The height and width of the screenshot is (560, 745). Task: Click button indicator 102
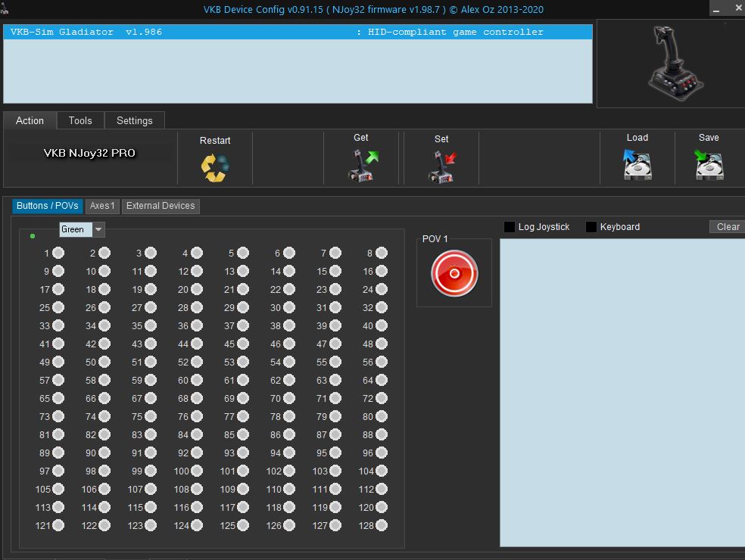tap(289, 471)
